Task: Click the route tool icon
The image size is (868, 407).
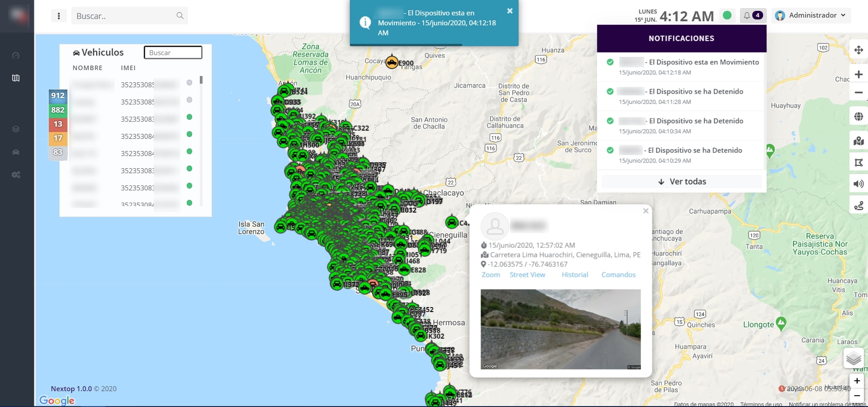Action: pos(859,206)
